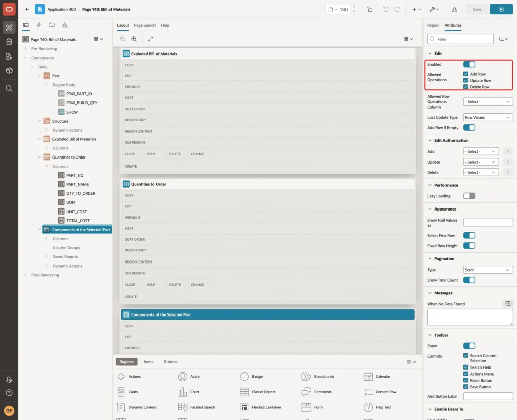
Task: Open the Lost Update Type dropdown
Action: pos(488,117)
